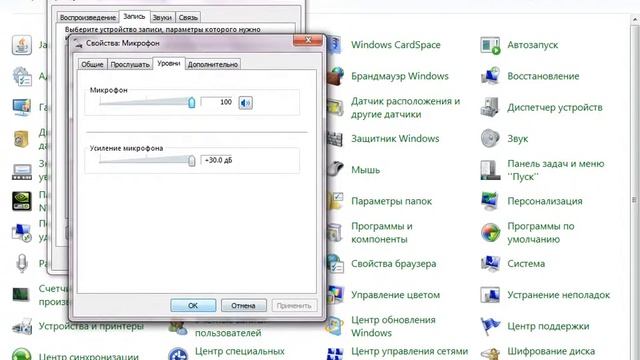Viewport: 640px width, 360px height.
Task: Click the Центр синхронизации green icon
Action: pos(22,354)
